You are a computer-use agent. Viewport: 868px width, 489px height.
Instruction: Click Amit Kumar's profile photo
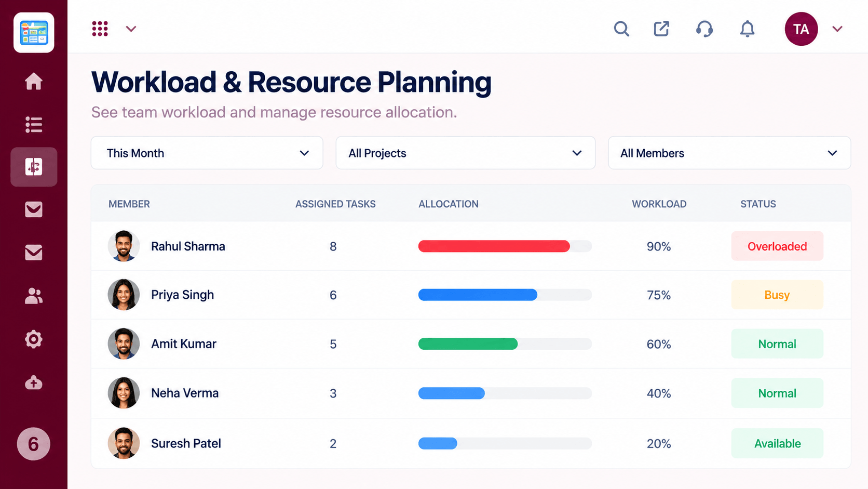[x=124, y=343]
